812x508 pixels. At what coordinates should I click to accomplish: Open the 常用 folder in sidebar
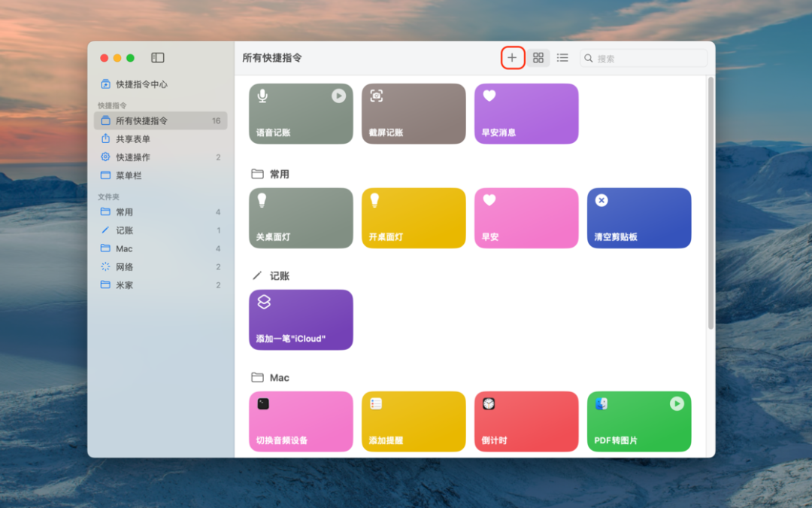point(161,212)
